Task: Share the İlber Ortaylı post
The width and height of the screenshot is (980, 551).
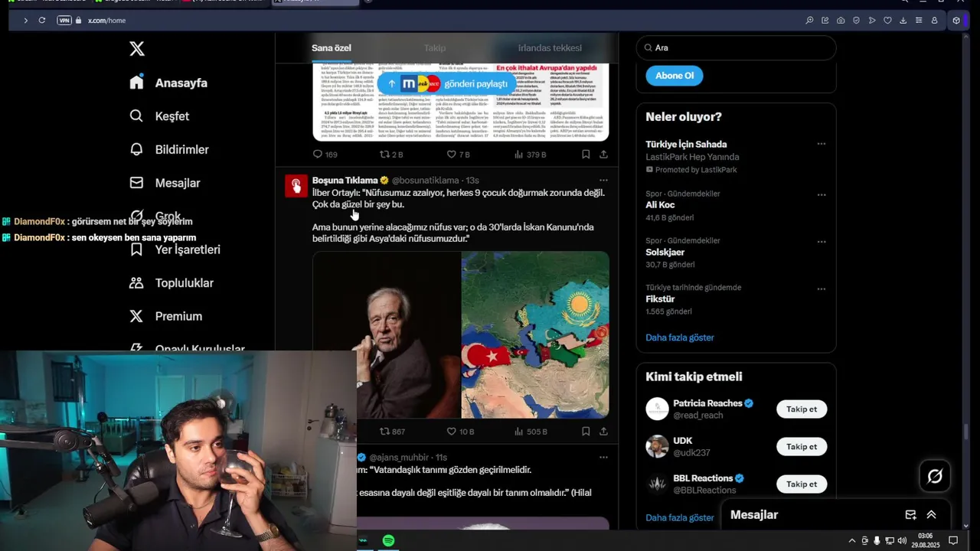Action: [x=603, y=432]
